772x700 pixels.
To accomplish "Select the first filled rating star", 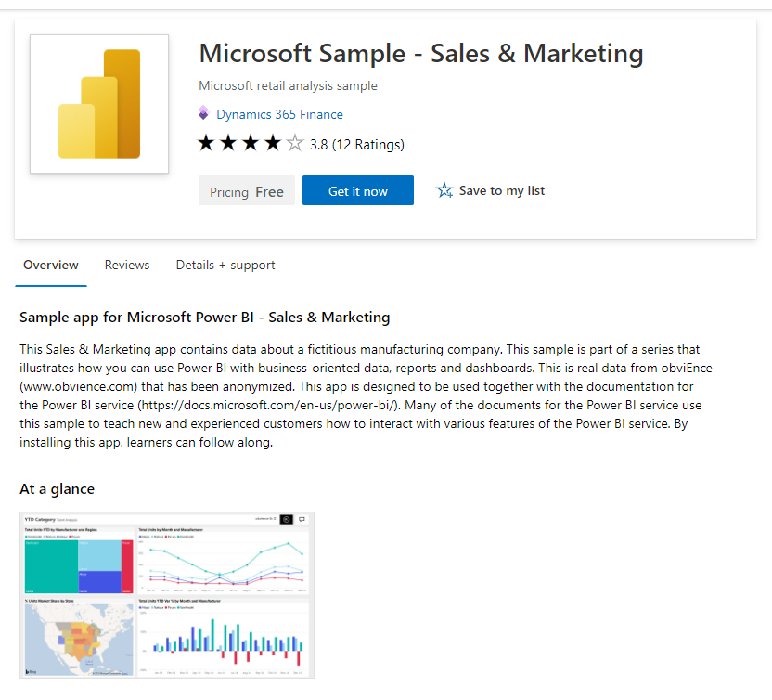I will pos(205,143).
